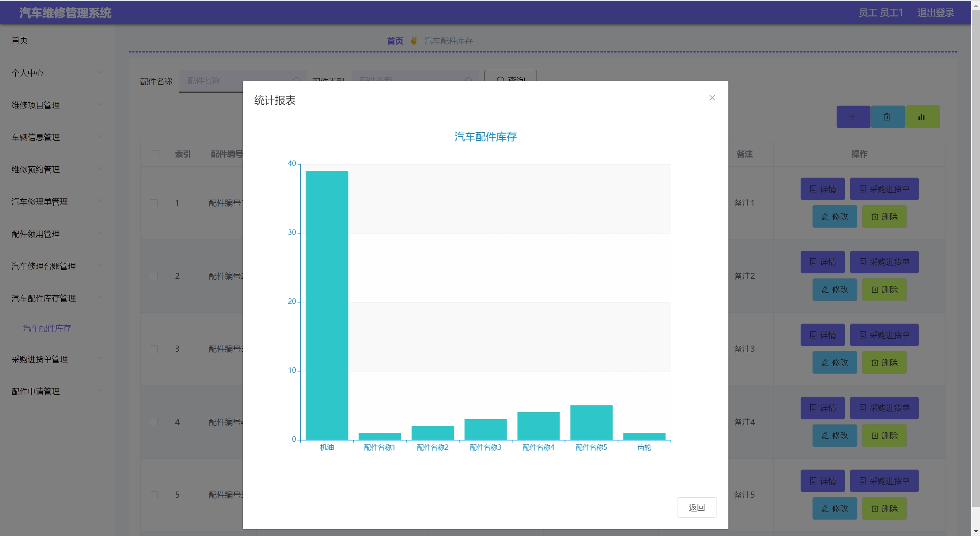Image resolution: width=980 pixels, height=536 pixels.
Task: Toggle the select-all checkbox in table header
Action: click(x=155, y=154)
